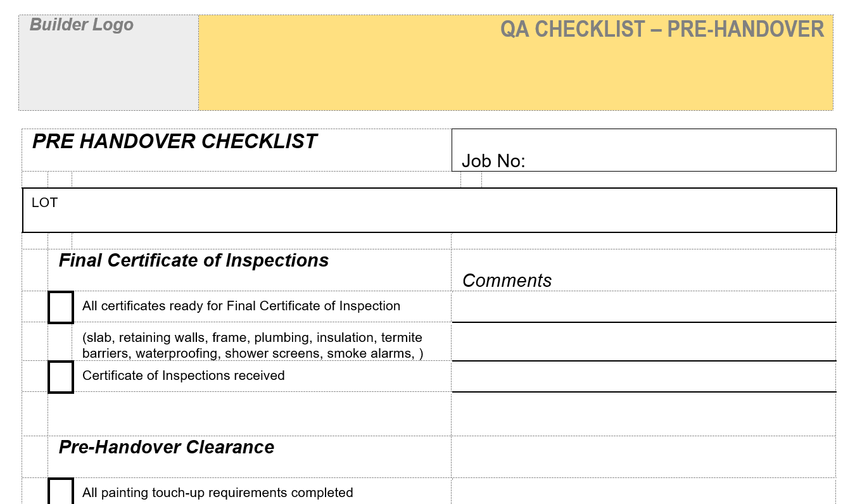Viewport: 855px width, 504px height.
Task: Click the Builder Logo placeholder text
Action: click(x=82, y=25)
